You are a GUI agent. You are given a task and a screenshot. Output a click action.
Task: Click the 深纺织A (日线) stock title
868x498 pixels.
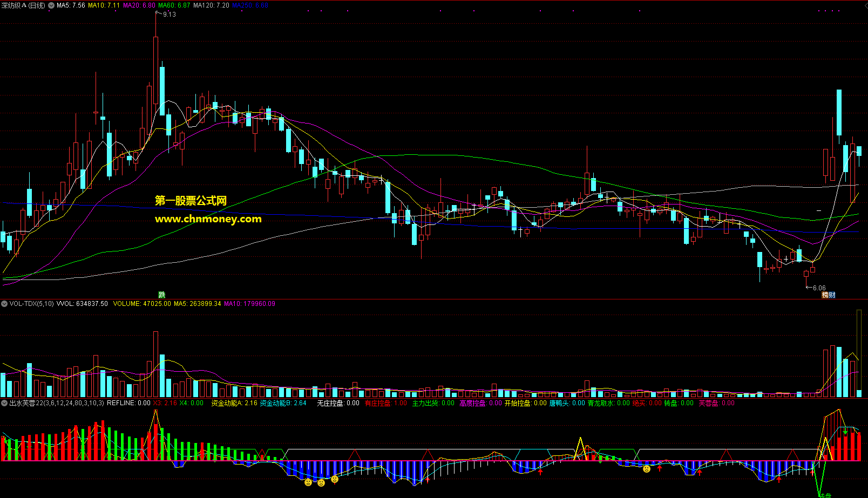(x=24, y=5)
